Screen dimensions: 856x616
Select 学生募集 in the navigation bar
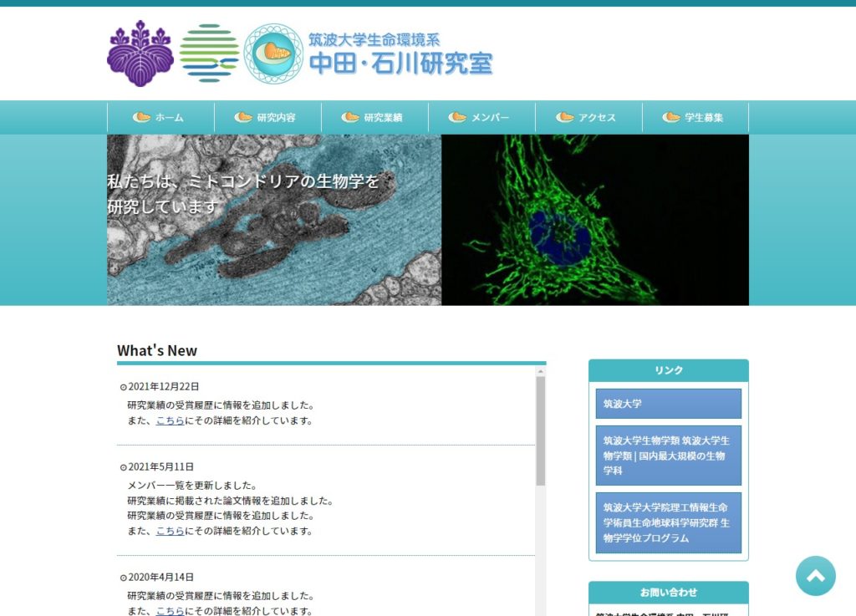pos(695,117)
